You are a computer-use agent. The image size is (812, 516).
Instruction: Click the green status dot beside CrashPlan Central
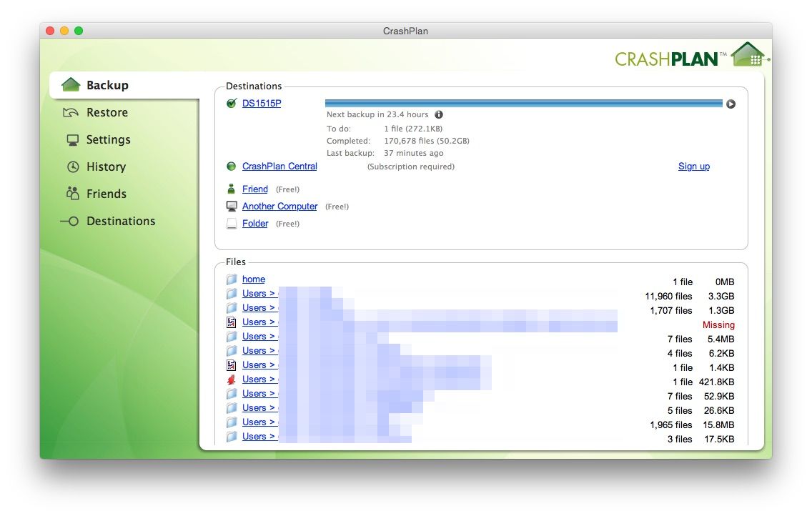[232, 166]
